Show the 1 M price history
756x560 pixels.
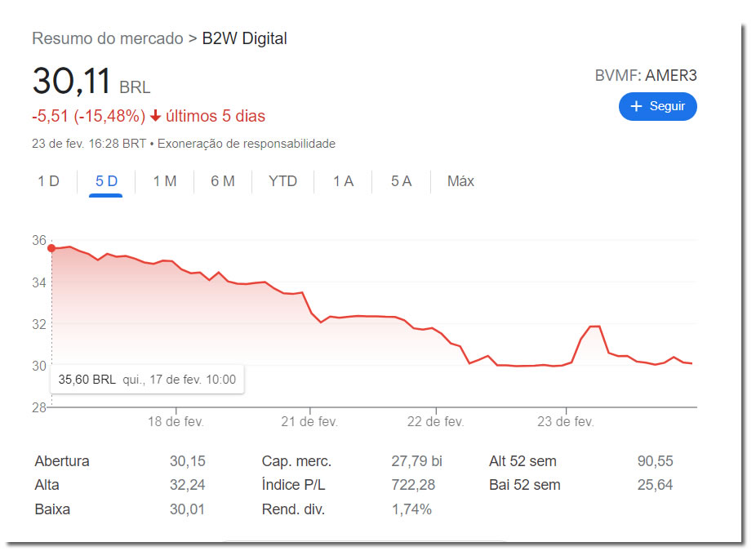click(x=164, y=181)
